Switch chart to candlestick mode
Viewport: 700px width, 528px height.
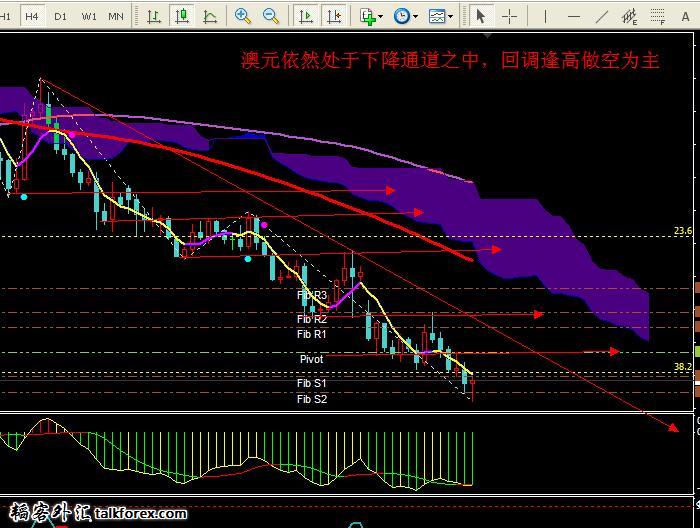pos(181,16)
